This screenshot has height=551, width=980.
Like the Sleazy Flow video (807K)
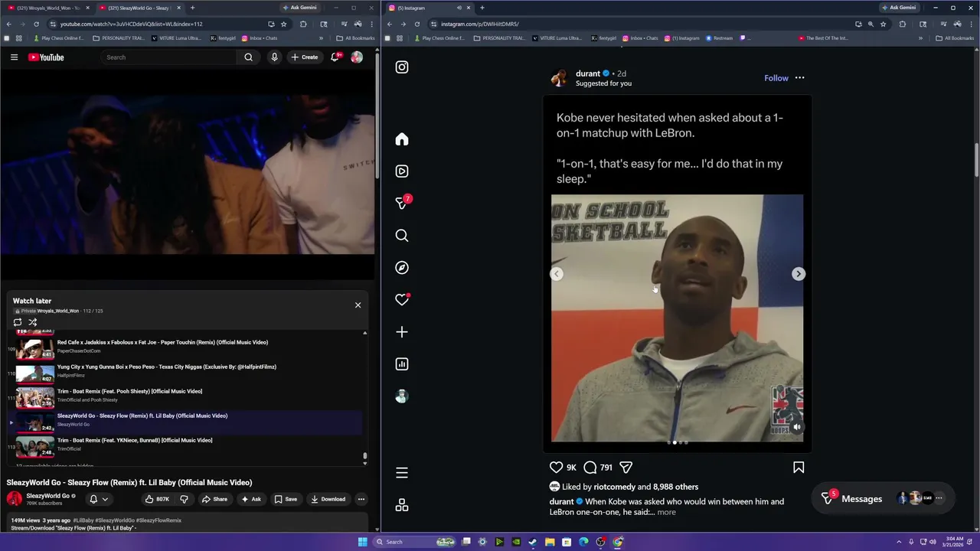157,499
